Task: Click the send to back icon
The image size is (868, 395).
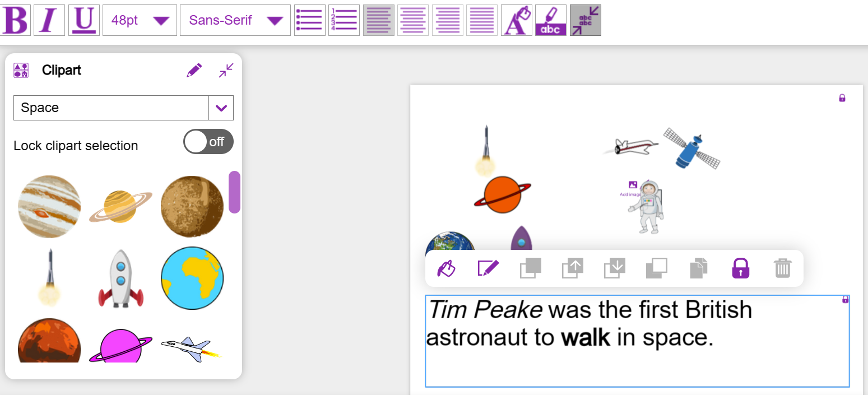Action: tap(657, 268)
